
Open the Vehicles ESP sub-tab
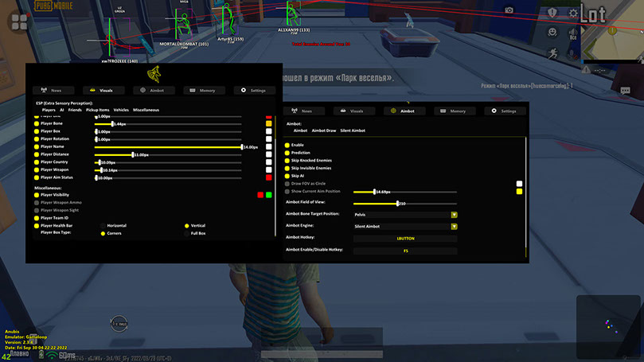coord(121,110)
